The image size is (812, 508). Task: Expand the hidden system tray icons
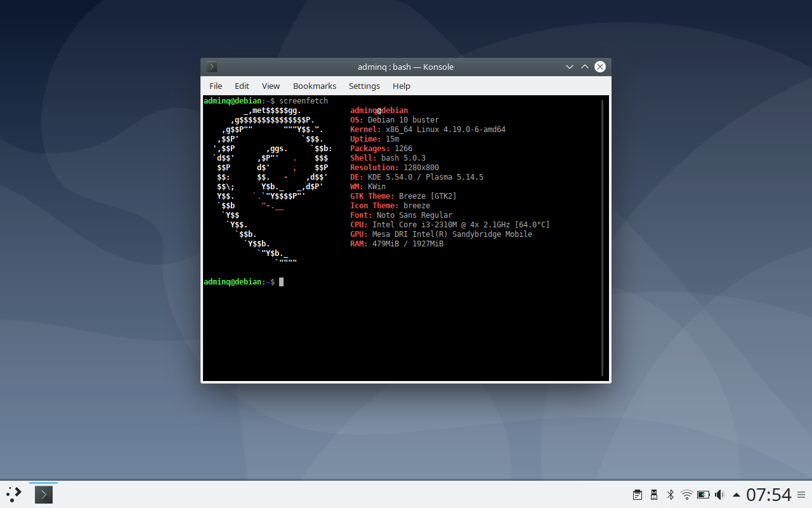737,494
